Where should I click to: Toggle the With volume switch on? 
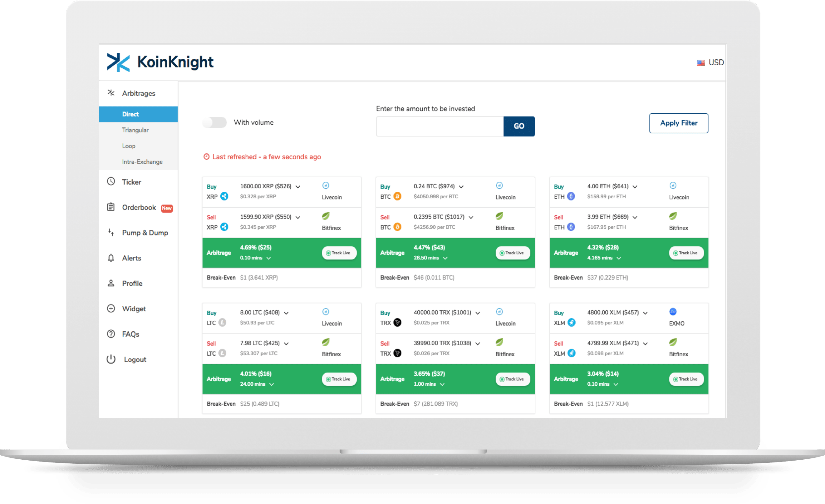click(215, 122)
